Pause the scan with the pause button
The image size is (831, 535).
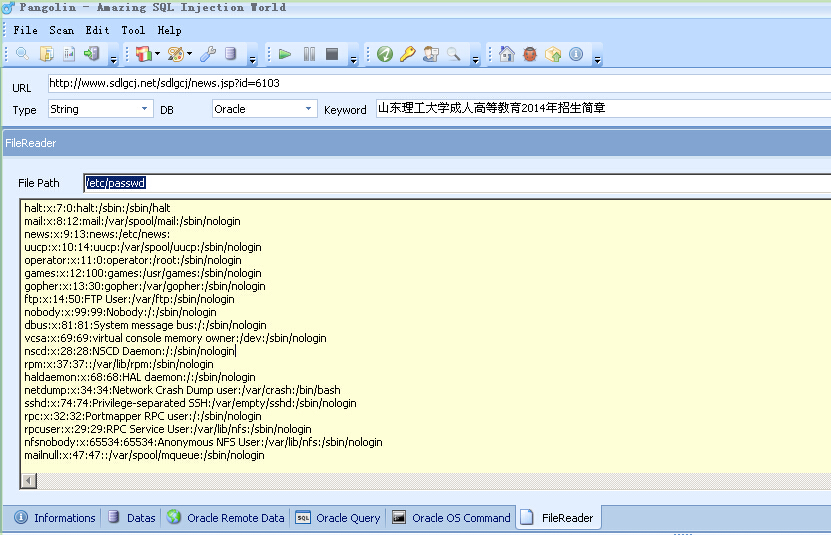coord(310,54)
